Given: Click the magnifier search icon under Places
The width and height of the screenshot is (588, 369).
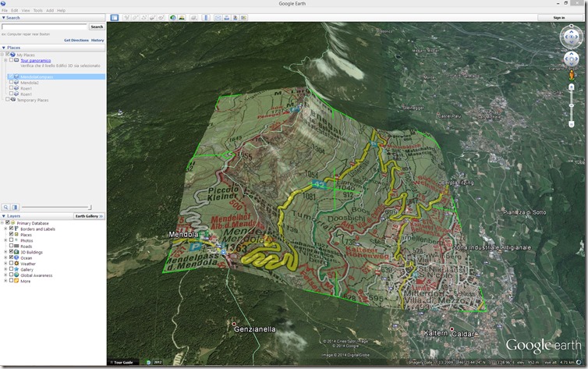Looking at the screenshot, I should coord(5,207).
